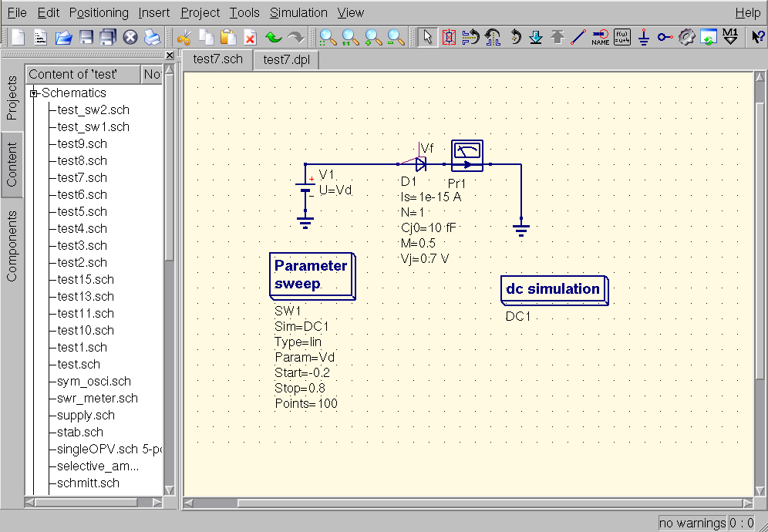Zoom in with the plus magnifier

pyautogui.click(x=373, y=37)
